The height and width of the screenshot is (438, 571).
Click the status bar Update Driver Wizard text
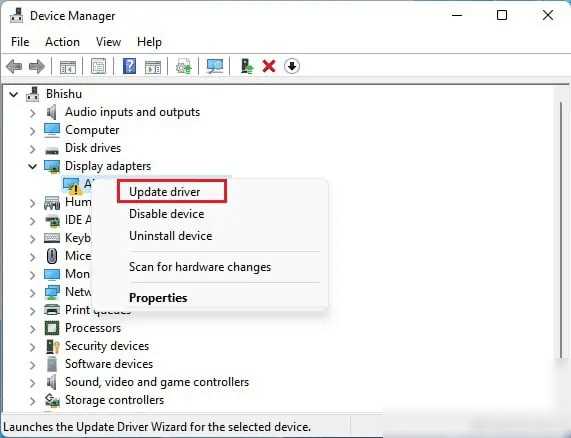point(157,426)
